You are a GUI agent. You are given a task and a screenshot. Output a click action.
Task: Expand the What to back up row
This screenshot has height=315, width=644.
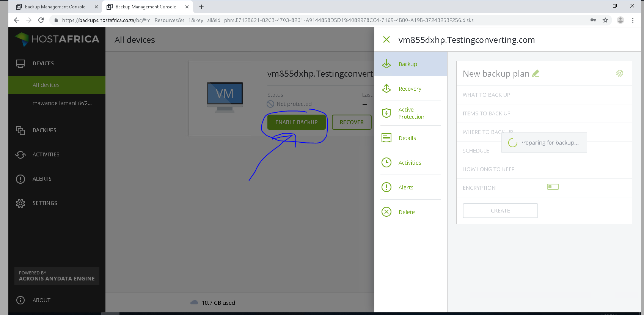[x=544, y=95]
